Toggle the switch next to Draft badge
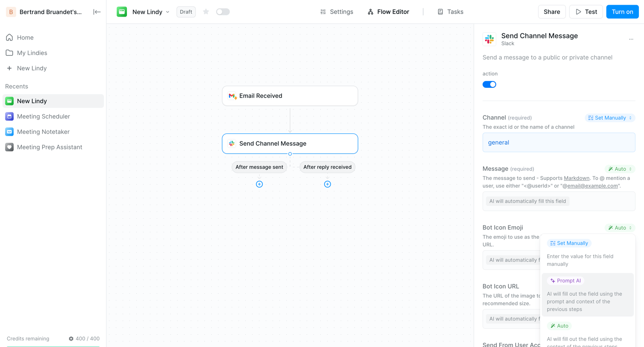This screenshot has width=644, height=347. tap(223, 12)
